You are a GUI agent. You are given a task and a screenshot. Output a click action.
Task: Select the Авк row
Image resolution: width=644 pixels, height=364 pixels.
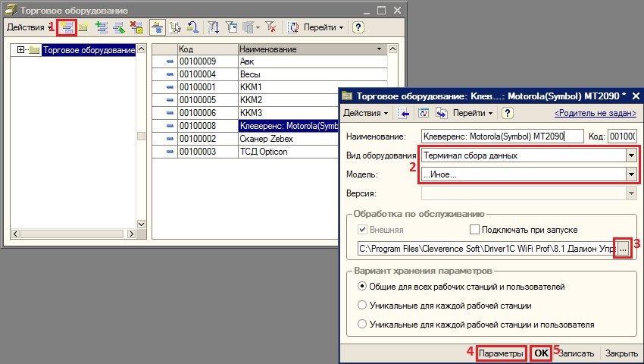tap(270, 61)
